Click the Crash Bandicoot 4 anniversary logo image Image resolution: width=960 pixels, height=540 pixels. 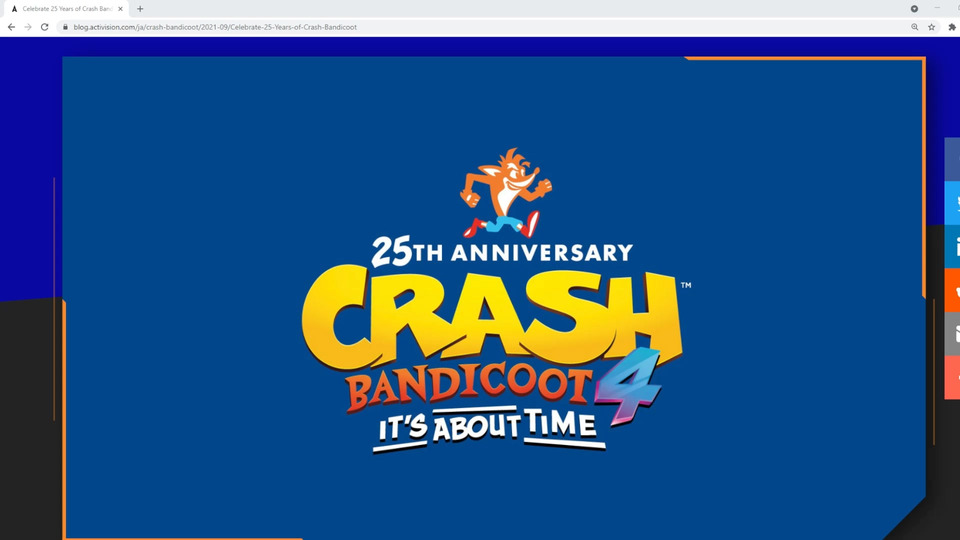(497, 300)
